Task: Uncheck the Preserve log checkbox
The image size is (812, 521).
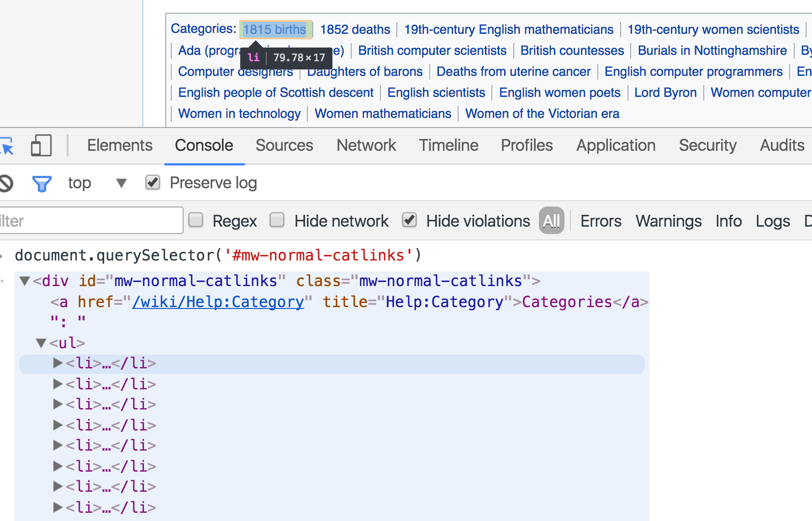Action: [153, 182]
